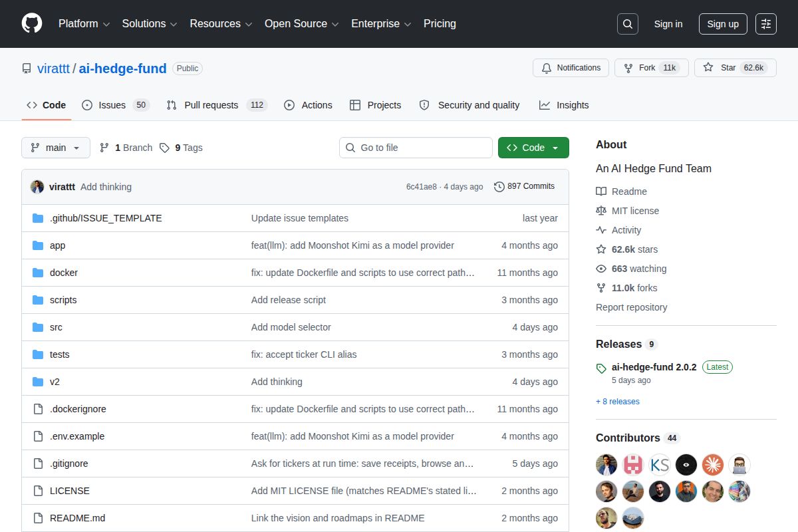Open the Pull requests tab
The width and height of the screenshot is (798, 532).
pos(217,105)
